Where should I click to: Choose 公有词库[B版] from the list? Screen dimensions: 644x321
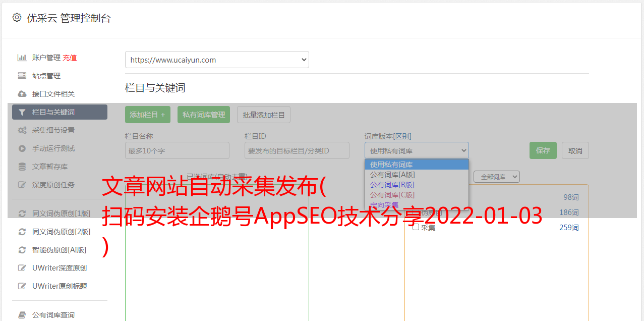click(417, 185)
